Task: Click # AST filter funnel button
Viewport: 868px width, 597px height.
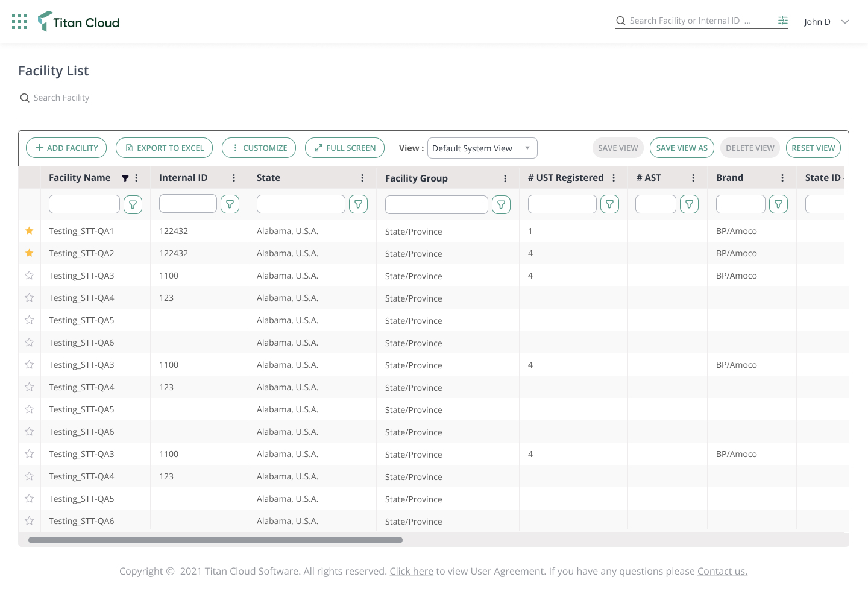Action: [x=690, y=204]
